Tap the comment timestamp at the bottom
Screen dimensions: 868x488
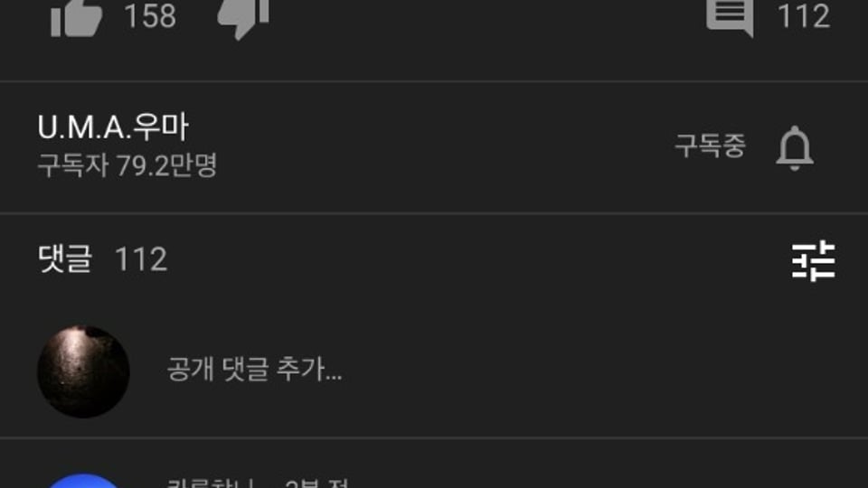[x=316, y=483]
